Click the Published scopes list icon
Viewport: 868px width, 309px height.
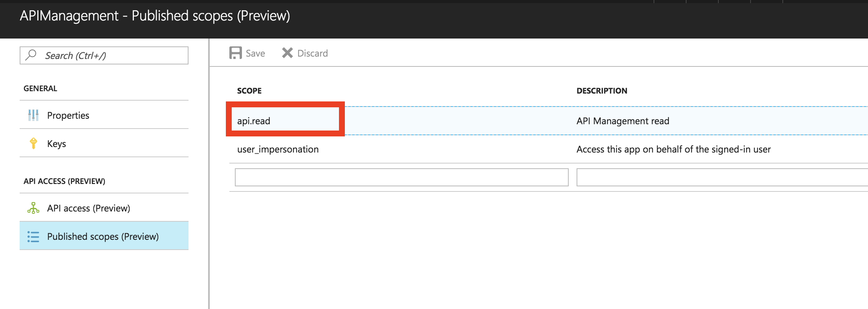click(x=33, y=236)
